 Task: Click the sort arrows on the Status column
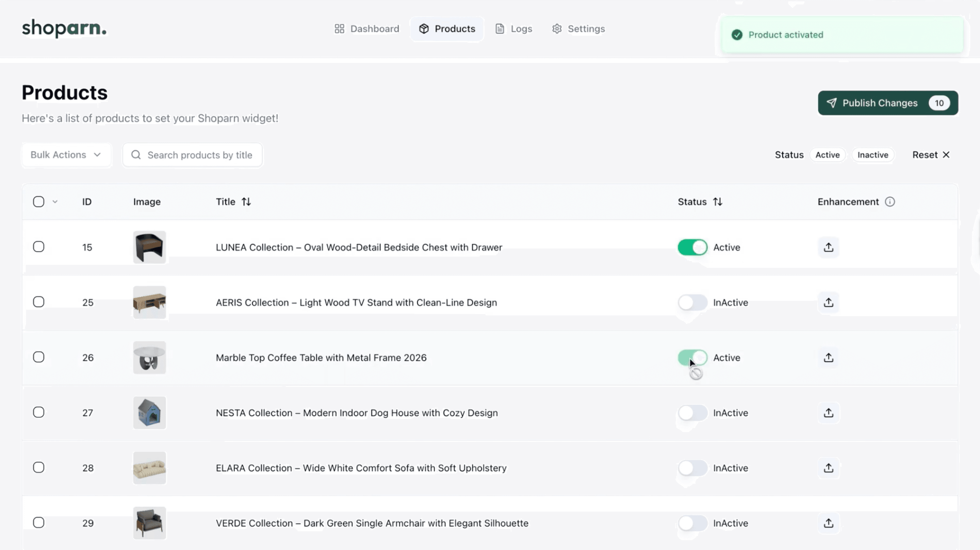click(718, 202)
